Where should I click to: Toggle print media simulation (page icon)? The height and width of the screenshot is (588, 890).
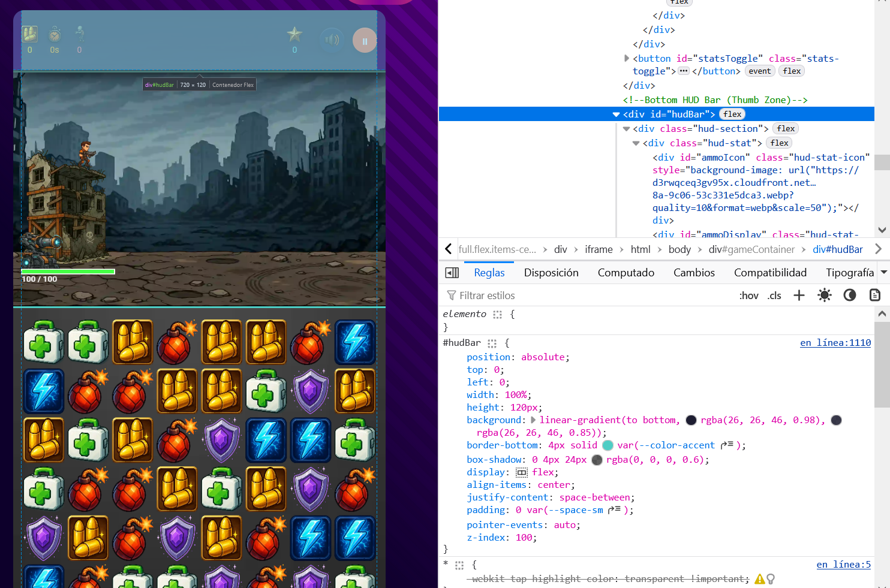pyautogui.click(x=875, y=295)
